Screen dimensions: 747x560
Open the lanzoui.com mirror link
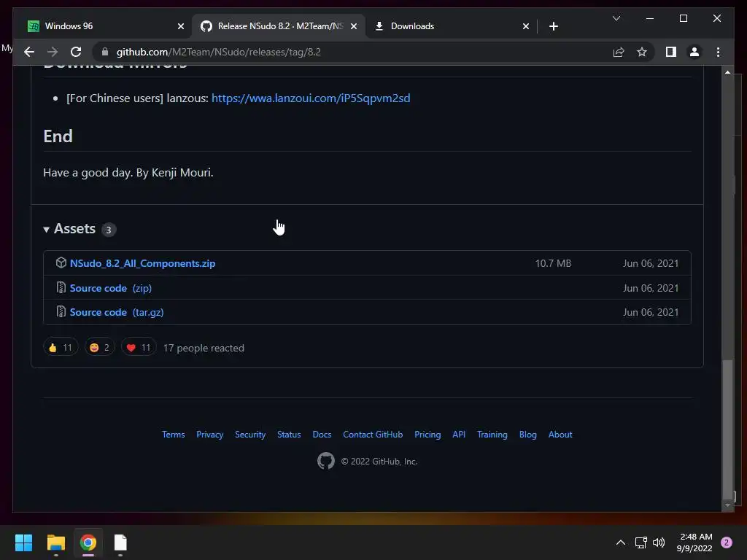(311, 98)
